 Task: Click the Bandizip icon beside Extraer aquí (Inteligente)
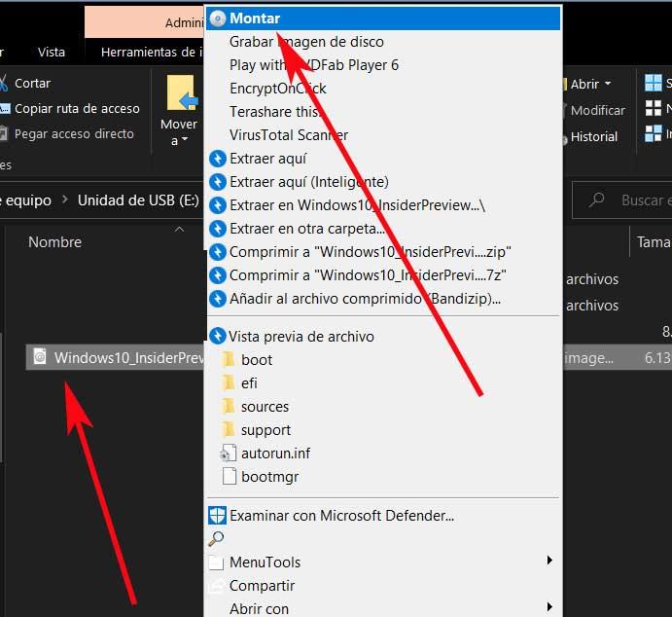218,182
